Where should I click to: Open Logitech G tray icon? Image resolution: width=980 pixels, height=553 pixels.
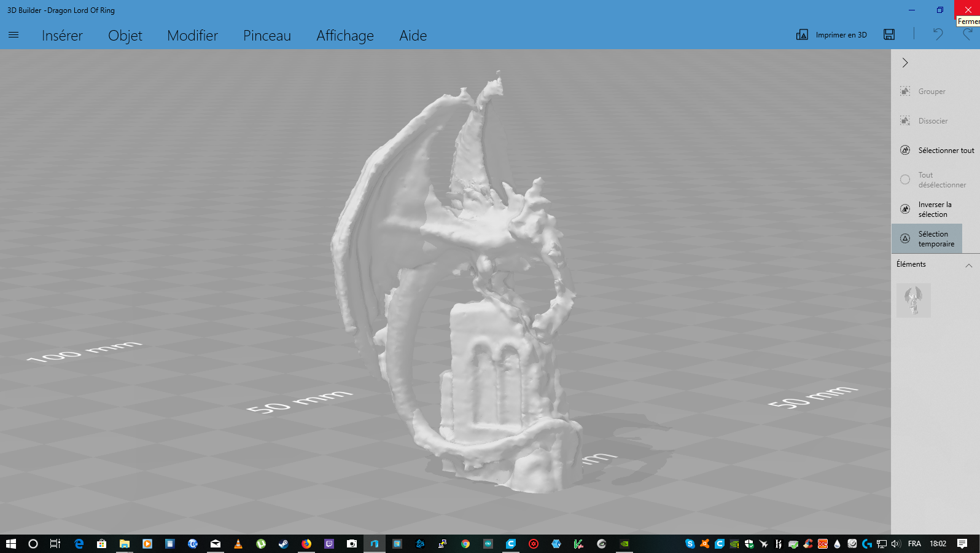[867, 544]
